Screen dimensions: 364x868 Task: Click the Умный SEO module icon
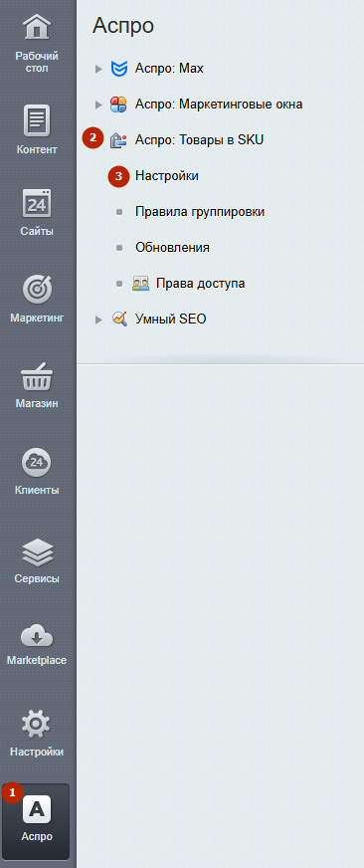point(118,319)
